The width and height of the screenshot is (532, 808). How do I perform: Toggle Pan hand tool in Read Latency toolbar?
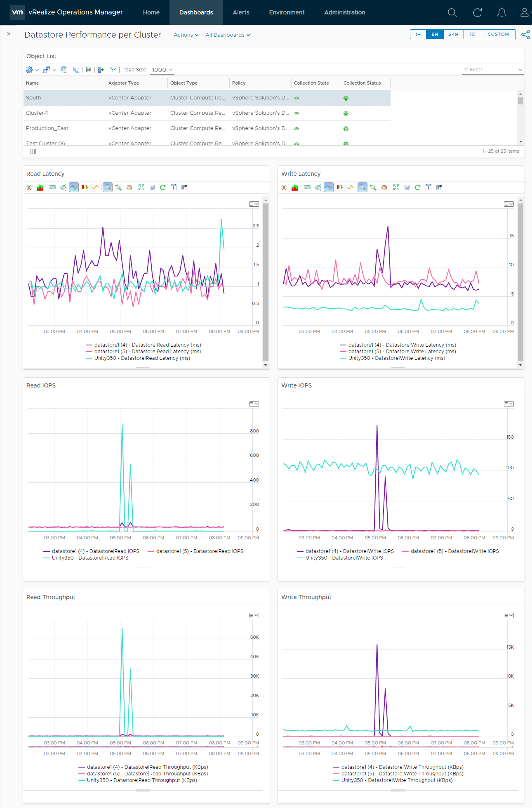(129, 187)
